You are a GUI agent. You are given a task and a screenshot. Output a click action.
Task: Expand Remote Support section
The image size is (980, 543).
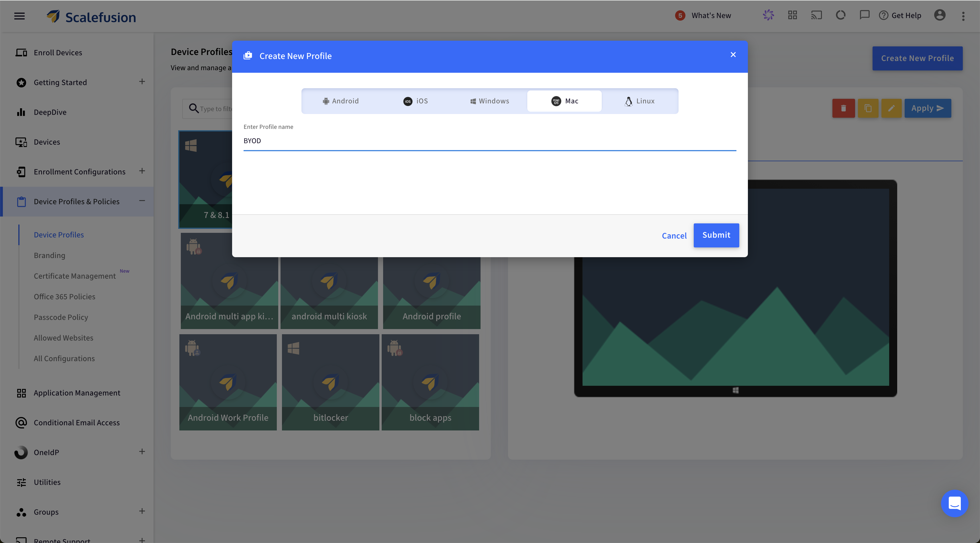tap(142, 540)
